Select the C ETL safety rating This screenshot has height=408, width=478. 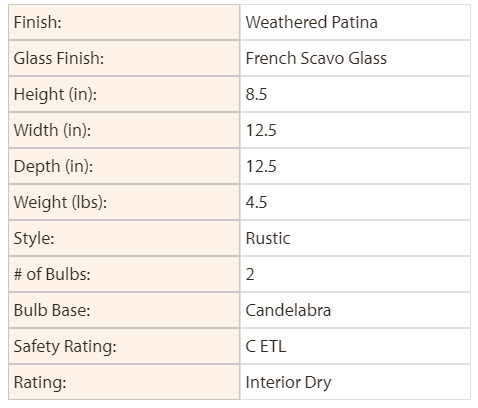(x=266, y=346)
